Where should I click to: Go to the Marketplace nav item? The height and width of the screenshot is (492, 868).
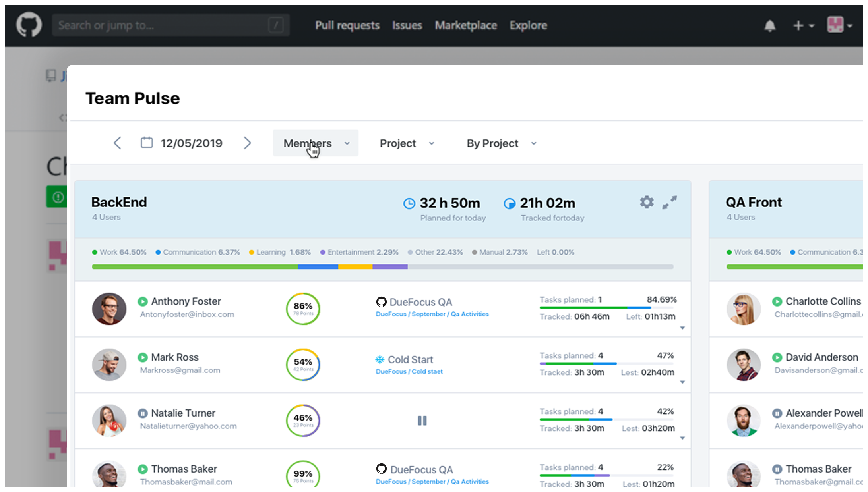(466, 25)
